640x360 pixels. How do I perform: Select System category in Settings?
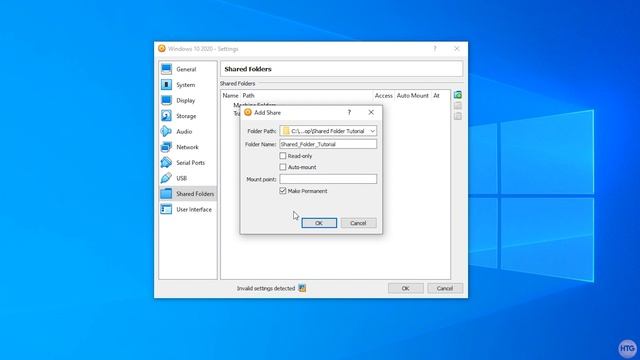187,85
